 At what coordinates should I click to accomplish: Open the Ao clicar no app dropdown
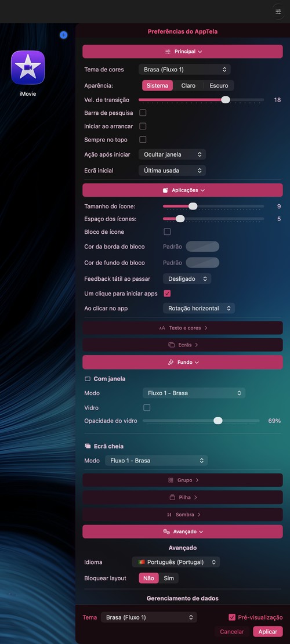pos(199,309)
